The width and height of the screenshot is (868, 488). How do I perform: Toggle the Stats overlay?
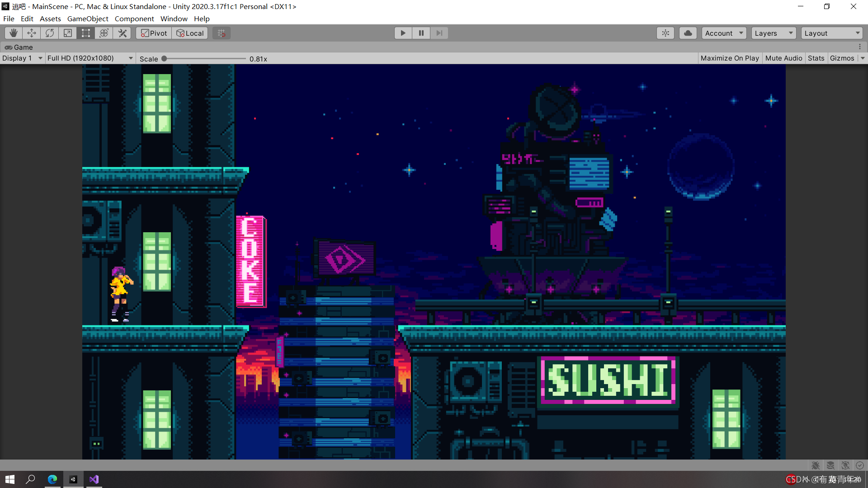816,58
